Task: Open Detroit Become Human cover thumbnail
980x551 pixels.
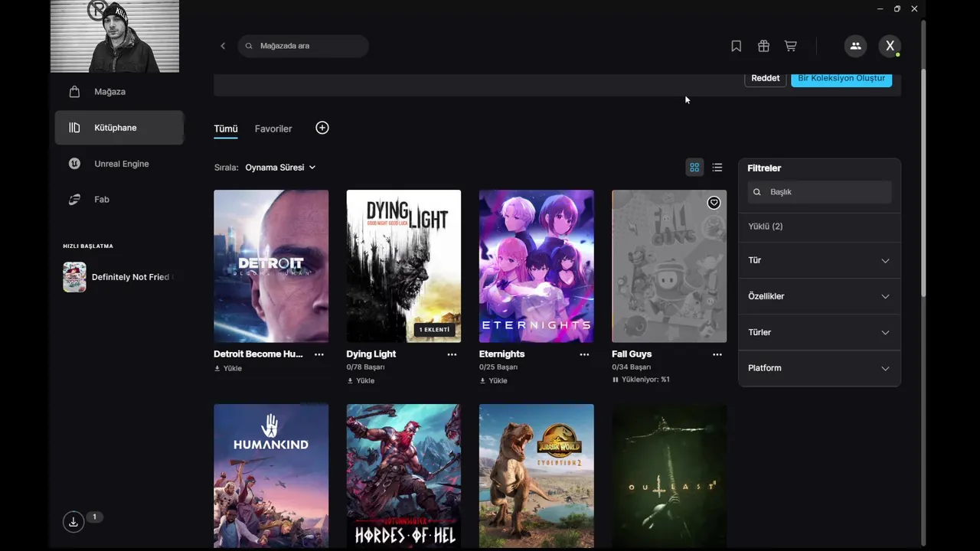Action: click(271, 266)
